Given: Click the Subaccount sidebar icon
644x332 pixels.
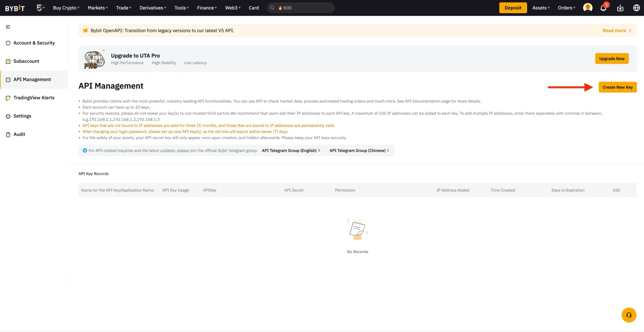Looking at the screenshot, I should pyautogui.click(x=8, y=62).
